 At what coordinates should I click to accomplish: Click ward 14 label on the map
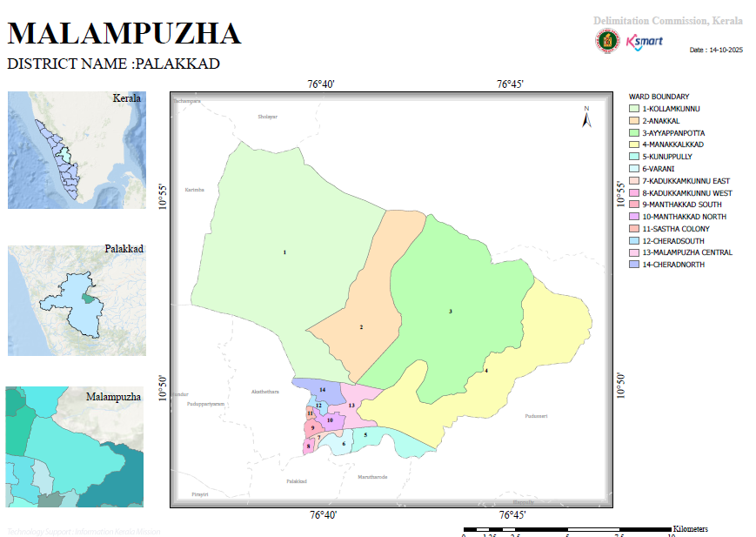tap(323, 389)
